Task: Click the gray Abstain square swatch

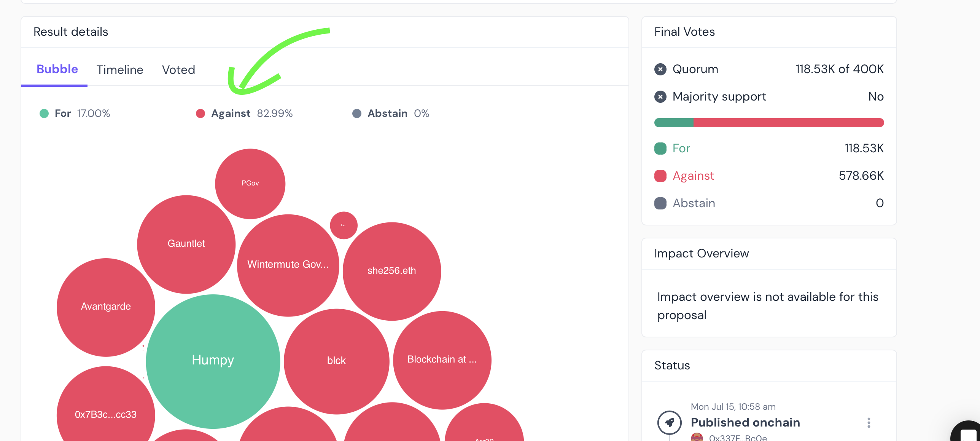Action: 660,203
